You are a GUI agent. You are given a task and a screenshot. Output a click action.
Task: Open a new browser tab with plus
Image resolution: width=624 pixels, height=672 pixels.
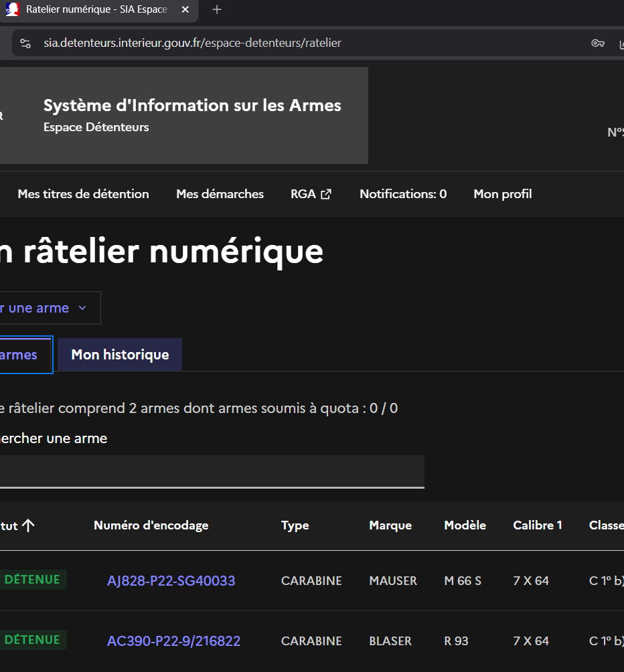(216, 10)
